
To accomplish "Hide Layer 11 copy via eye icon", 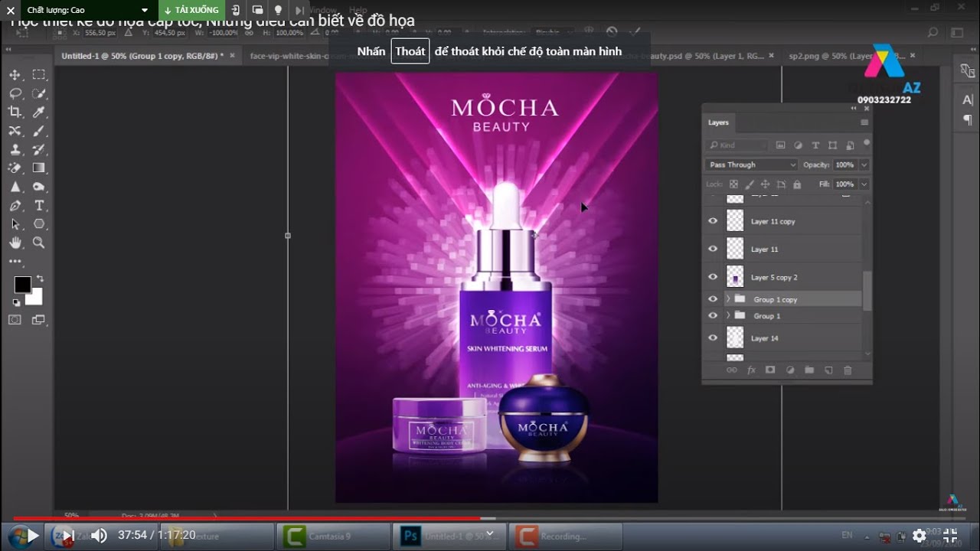I will [x=713, y=221].
